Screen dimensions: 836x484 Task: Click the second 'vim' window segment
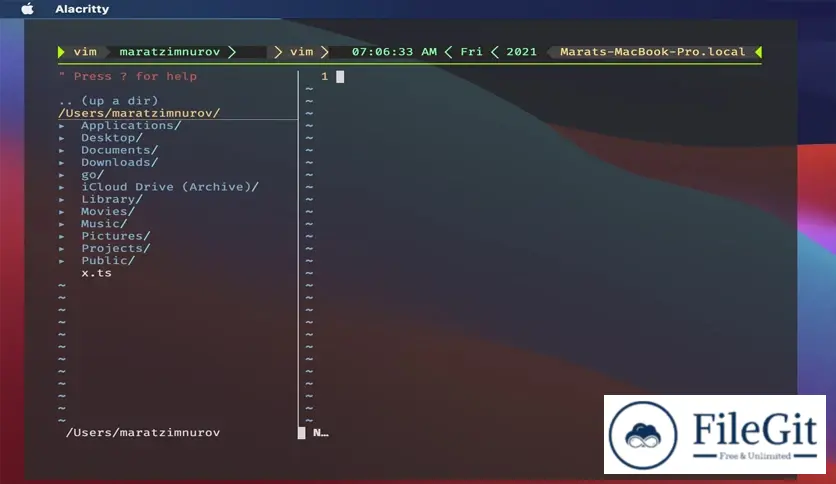pos(302,52)
